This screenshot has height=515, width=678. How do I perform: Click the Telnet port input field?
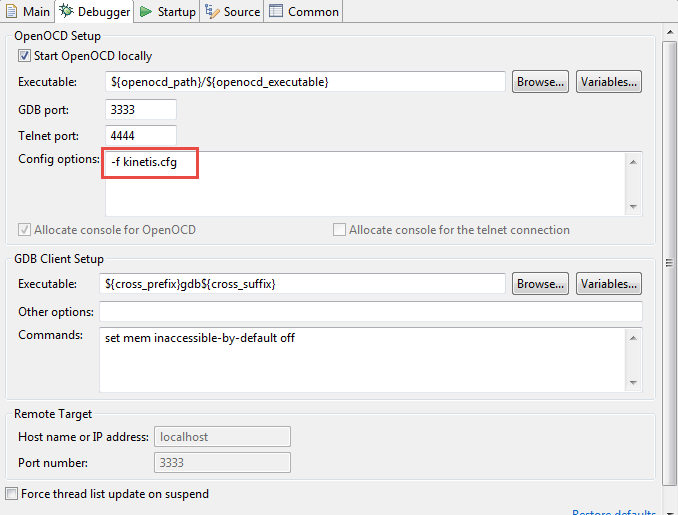tap(140, 134)
